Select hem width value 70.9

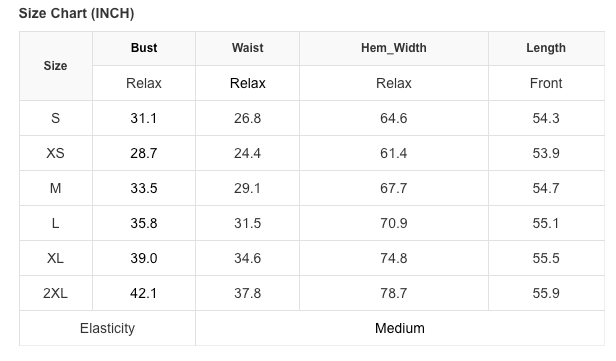394,223
